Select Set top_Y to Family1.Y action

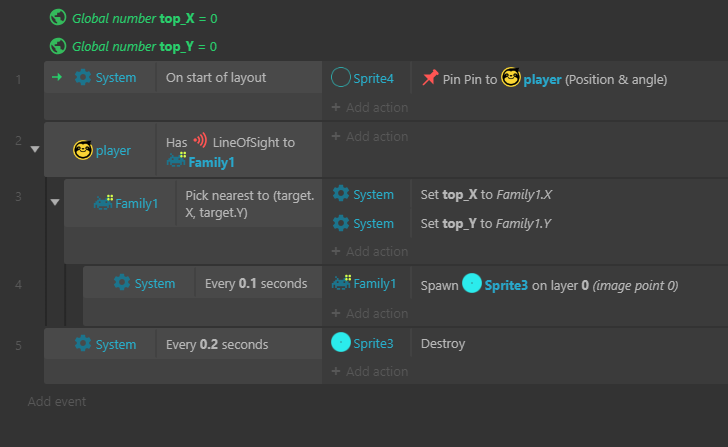[x=486, y=224]
